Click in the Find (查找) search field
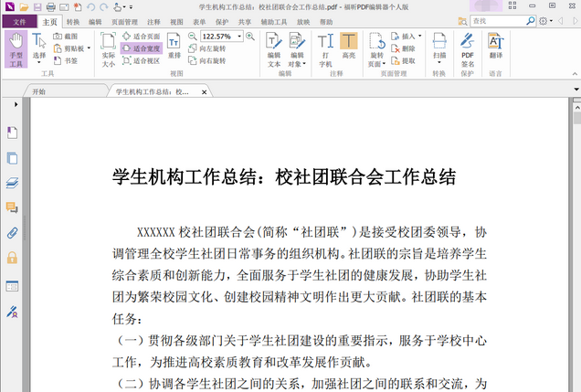Viewport: 581px width, 392px height. tap(498, 21)
